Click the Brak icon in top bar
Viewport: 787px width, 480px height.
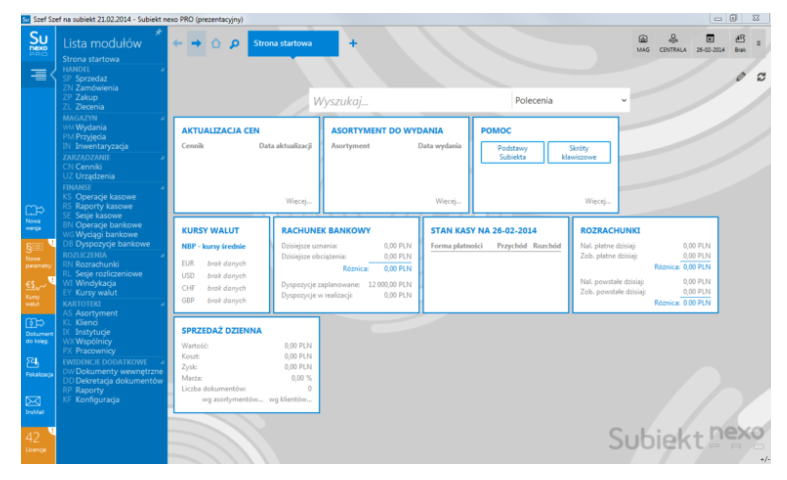pos(740,43)
